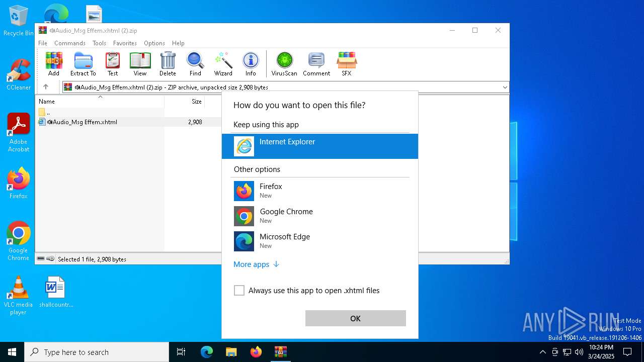
Task: Open the shallcountr Word document icon
Action: pyautogui.click(x=56, y=292)
